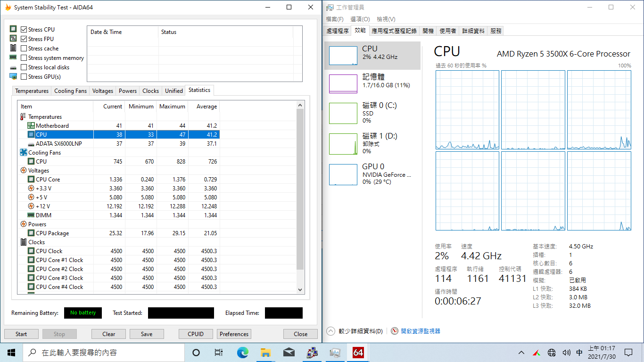Viewport: 644px width, 362px height.
Task: Open the Windows Start menu
Action: 11,353
